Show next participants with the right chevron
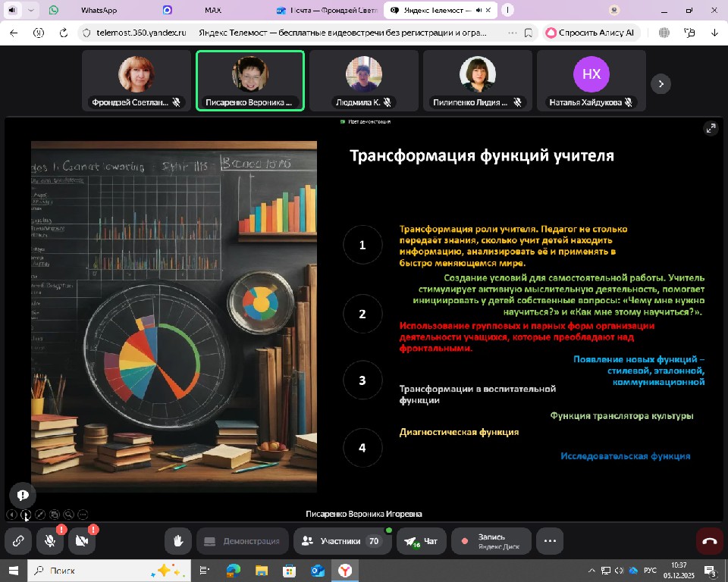The image size is (728, 582). pos(661,84)
